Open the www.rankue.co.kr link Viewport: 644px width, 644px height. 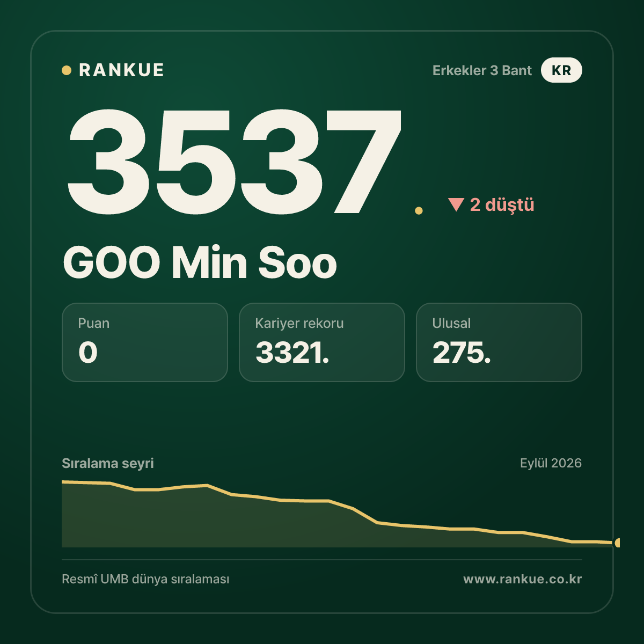[523, 579]
